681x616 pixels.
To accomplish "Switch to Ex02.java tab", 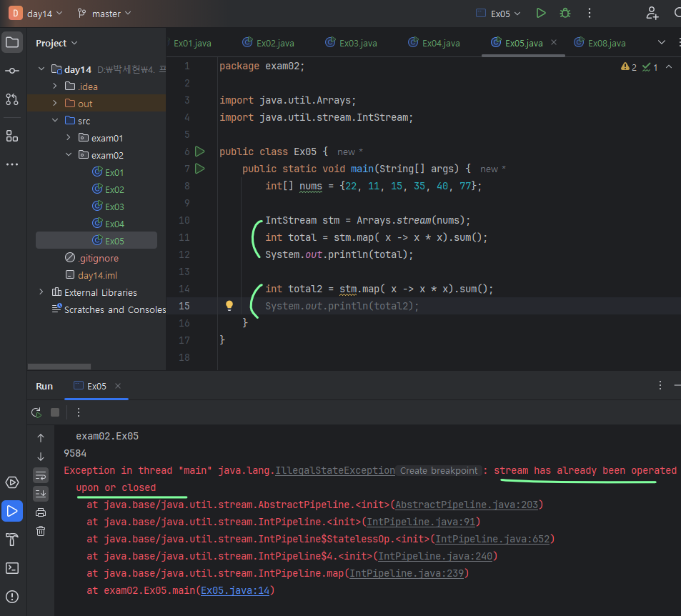I will coord(269,44).
